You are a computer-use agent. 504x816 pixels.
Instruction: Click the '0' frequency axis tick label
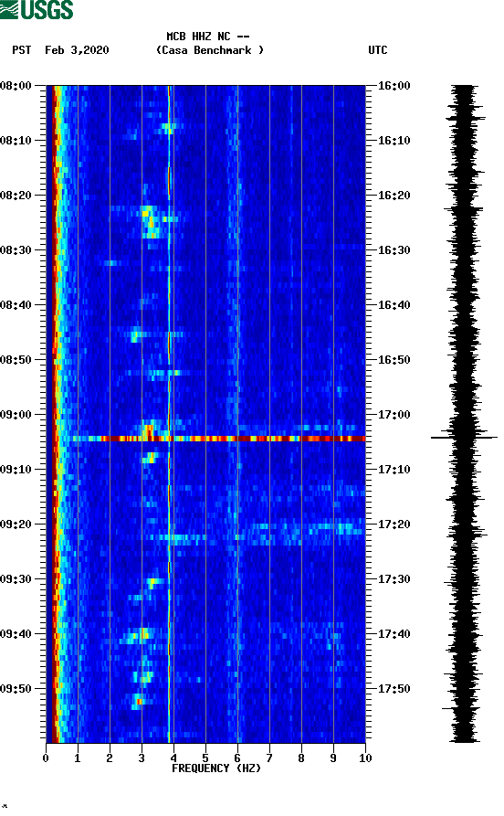tap(46, 758)
